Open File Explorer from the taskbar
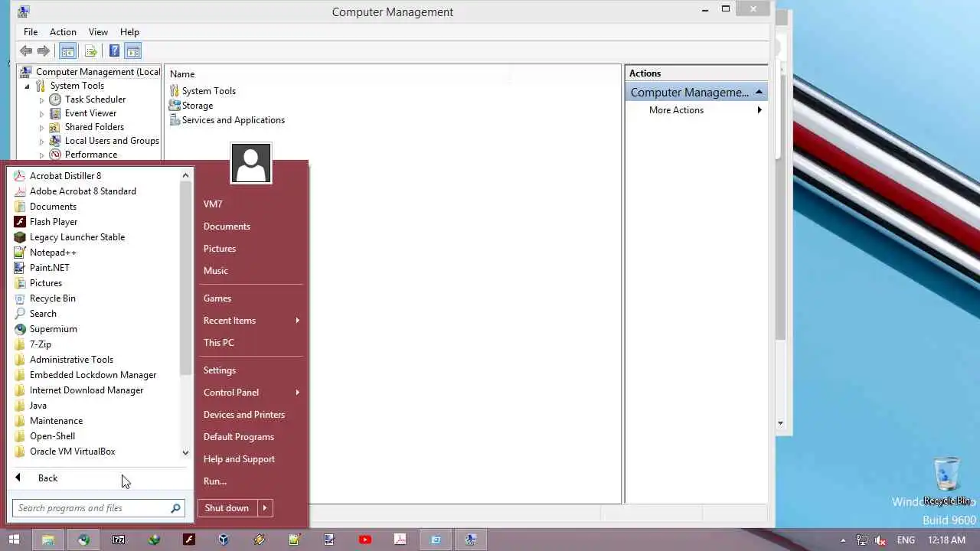The width and height of the screenshot is (980, 551). [x=47, y=540]
